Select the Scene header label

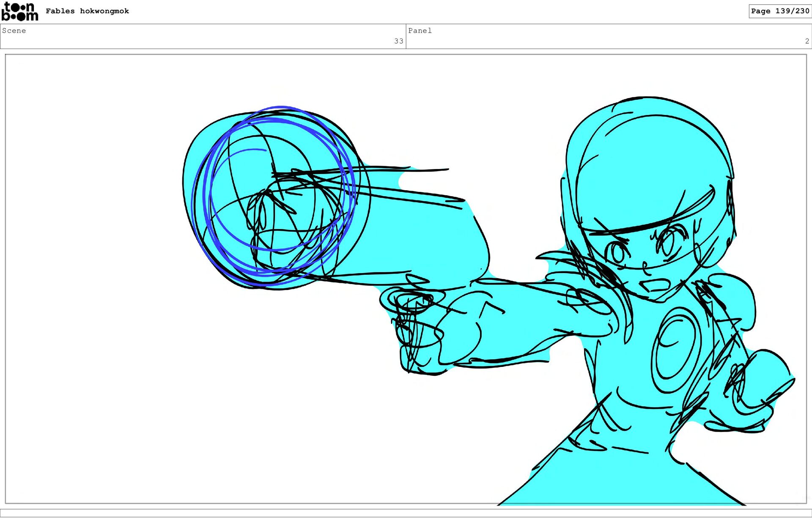[14, 30]
